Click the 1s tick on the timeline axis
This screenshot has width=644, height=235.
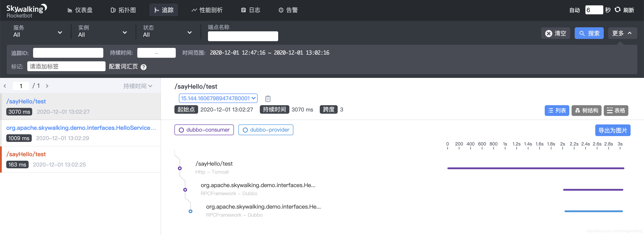point(505,144)
